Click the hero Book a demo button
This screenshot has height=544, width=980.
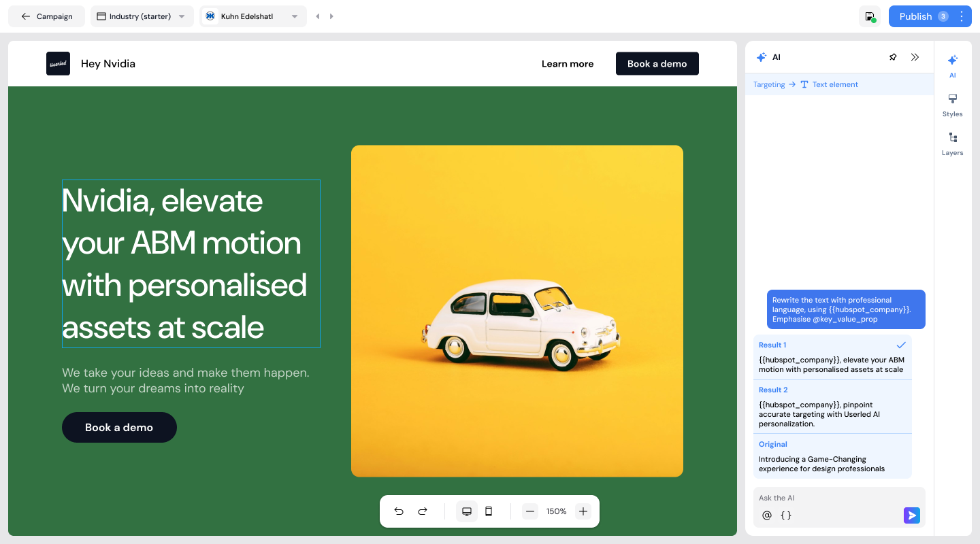pos(119,427)
